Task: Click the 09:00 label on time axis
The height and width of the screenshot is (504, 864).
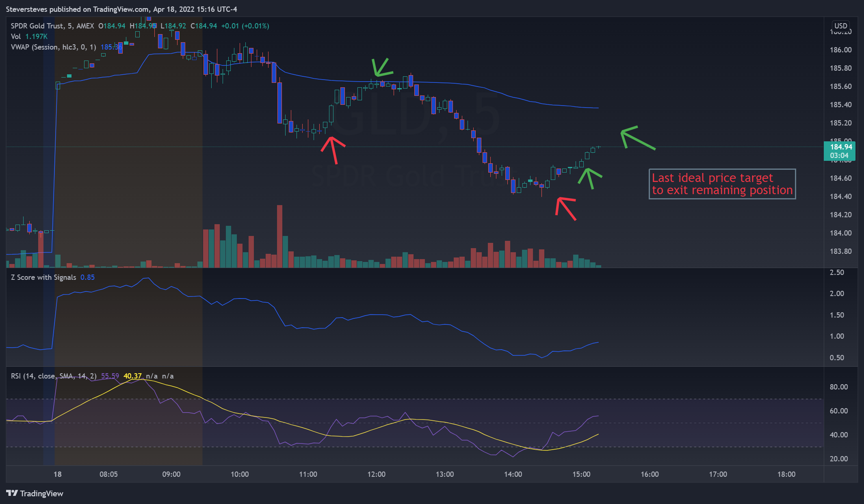Action: click(x=171, y=474)
